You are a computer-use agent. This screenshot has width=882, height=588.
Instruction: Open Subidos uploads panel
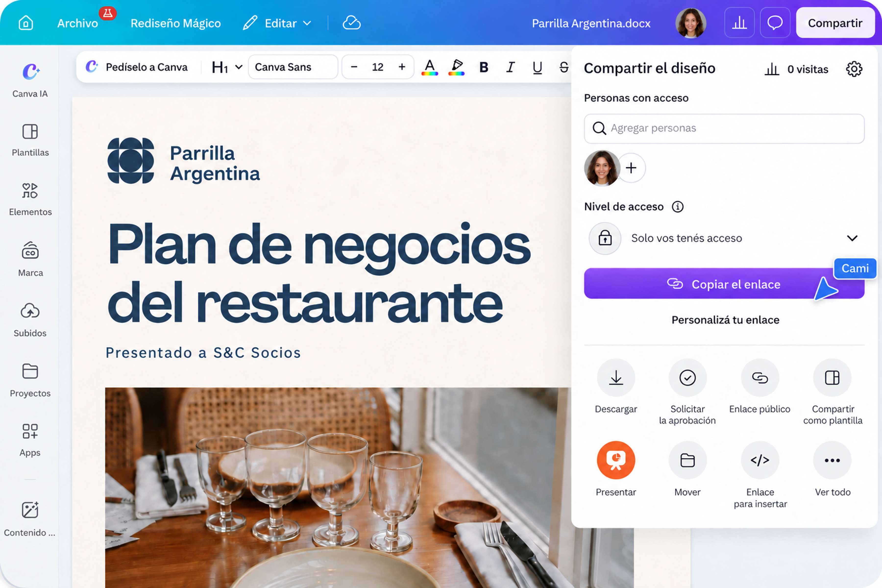(x=30, y=319)
